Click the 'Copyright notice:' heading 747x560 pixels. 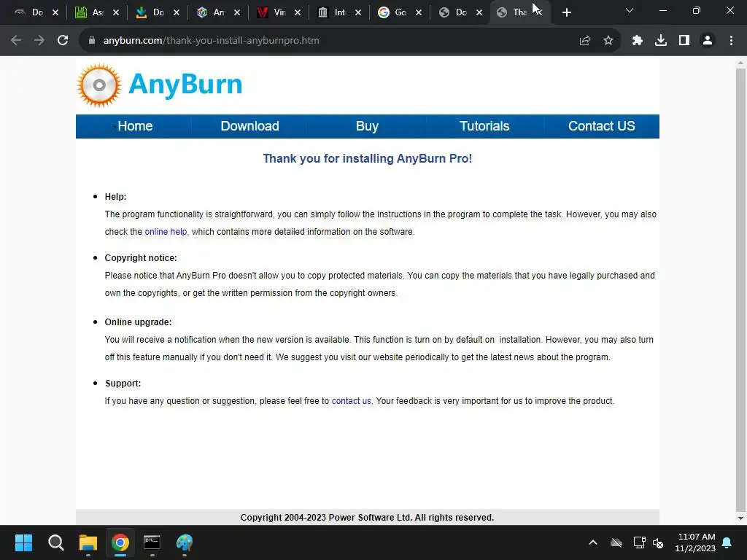[x=141, y=258]
